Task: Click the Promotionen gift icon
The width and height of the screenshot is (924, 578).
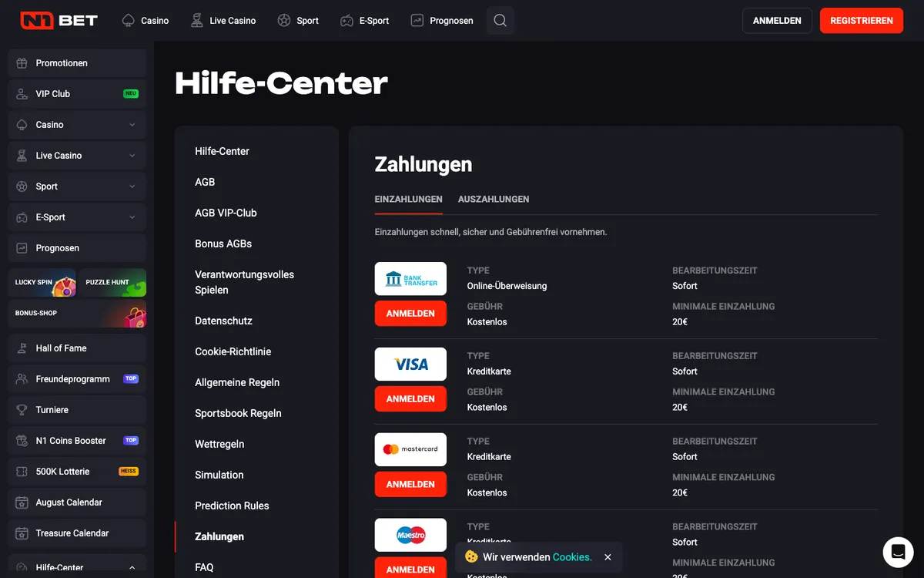Action: point(22,63)
